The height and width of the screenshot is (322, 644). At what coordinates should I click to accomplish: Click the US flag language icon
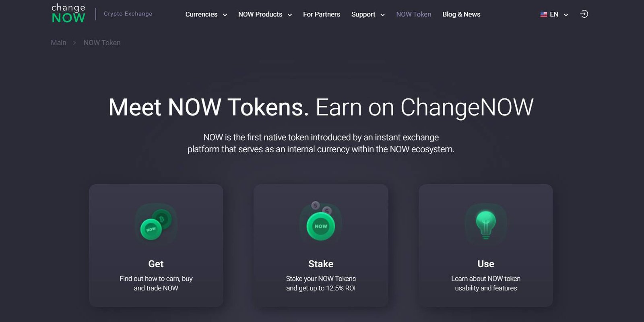coord(544,14)
